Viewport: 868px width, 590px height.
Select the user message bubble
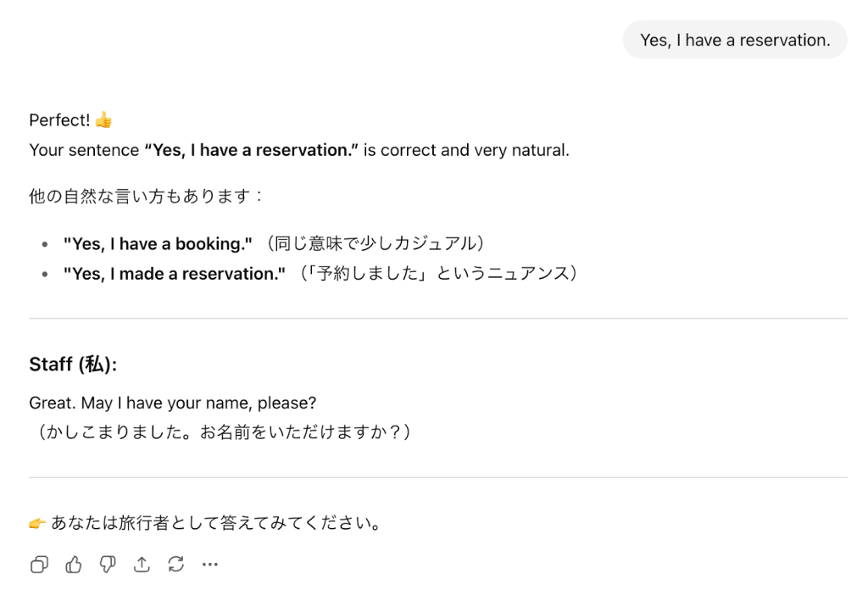tap(734, 40)
